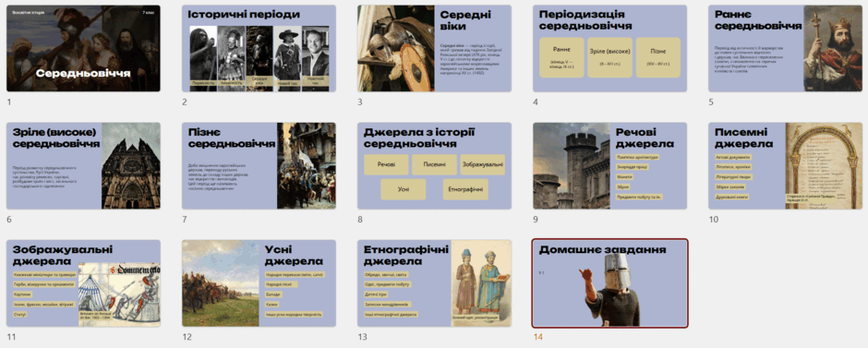Viewport: 868px width, 348px height.
Task: Select slide 2 Історичні періоди
Action: [x=259, y=49]
